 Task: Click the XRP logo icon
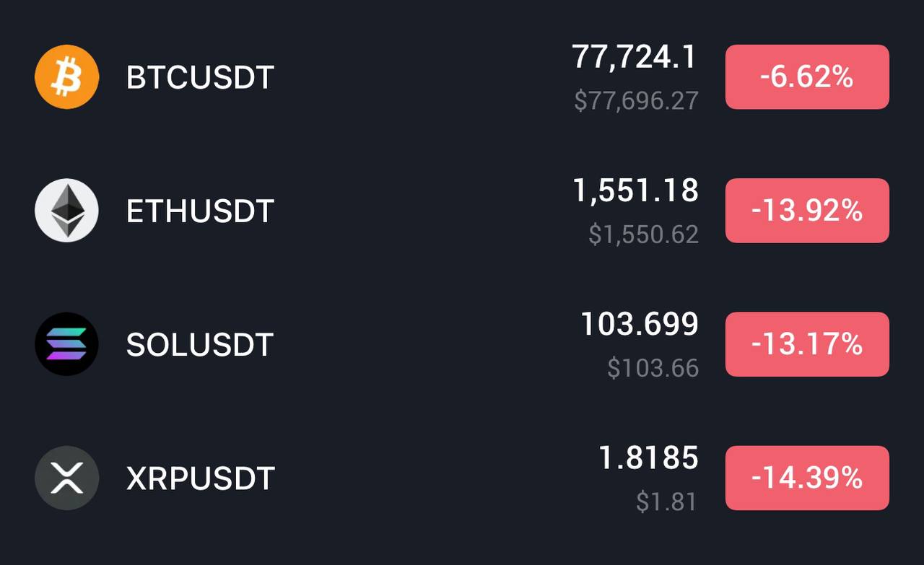tap(66, 478)
